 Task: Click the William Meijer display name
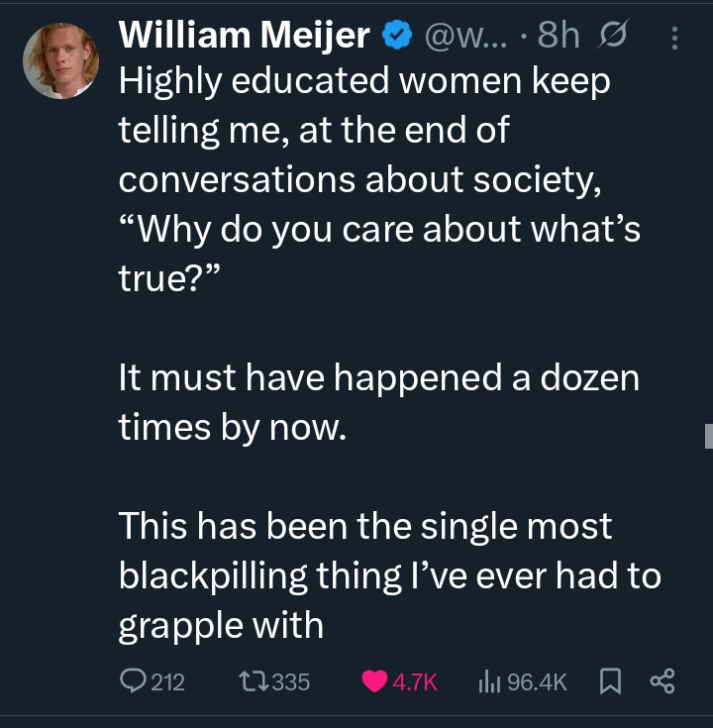coord(244,35)
